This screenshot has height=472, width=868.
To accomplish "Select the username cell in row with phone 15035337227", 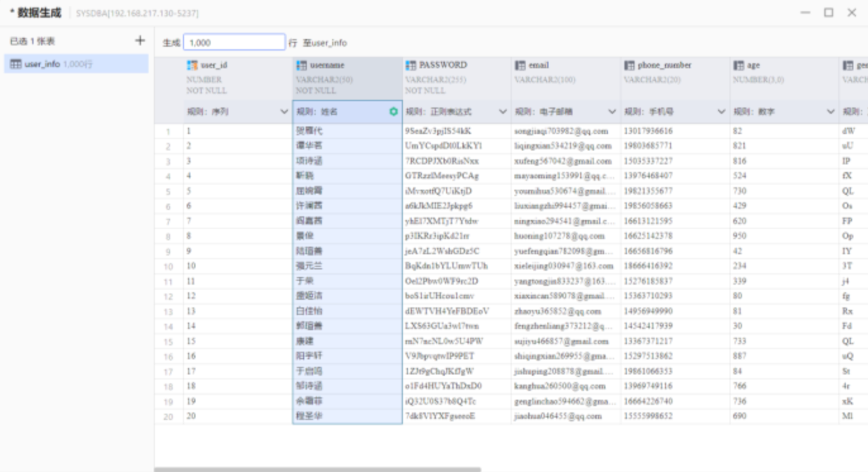I will pyautogui.click(x=347, y=161).
